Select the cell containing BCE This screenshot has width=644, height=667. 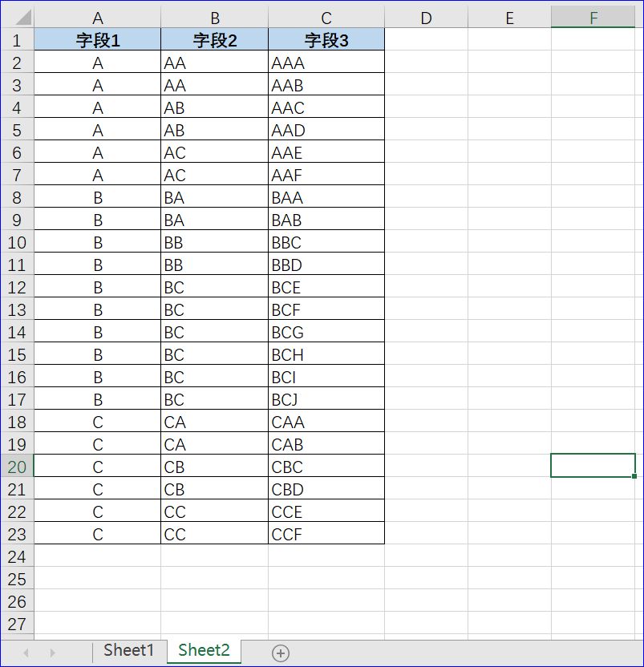(326, 287)
